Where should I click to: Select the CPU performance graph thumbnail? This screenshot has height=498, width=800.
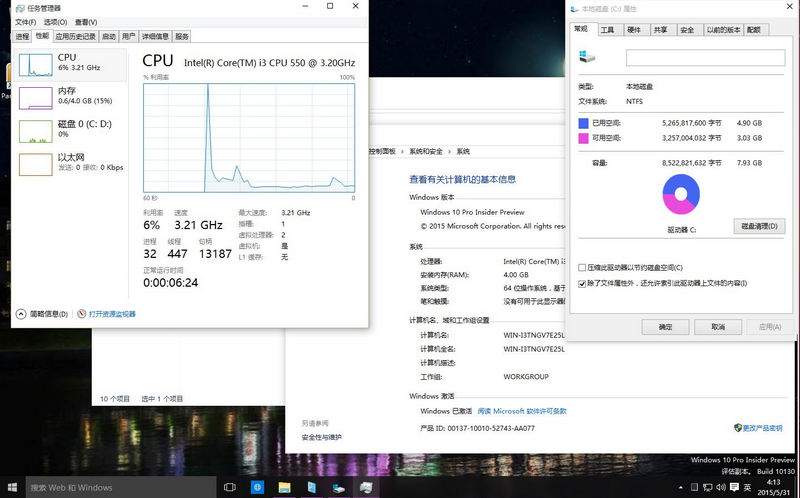point(36,65)
